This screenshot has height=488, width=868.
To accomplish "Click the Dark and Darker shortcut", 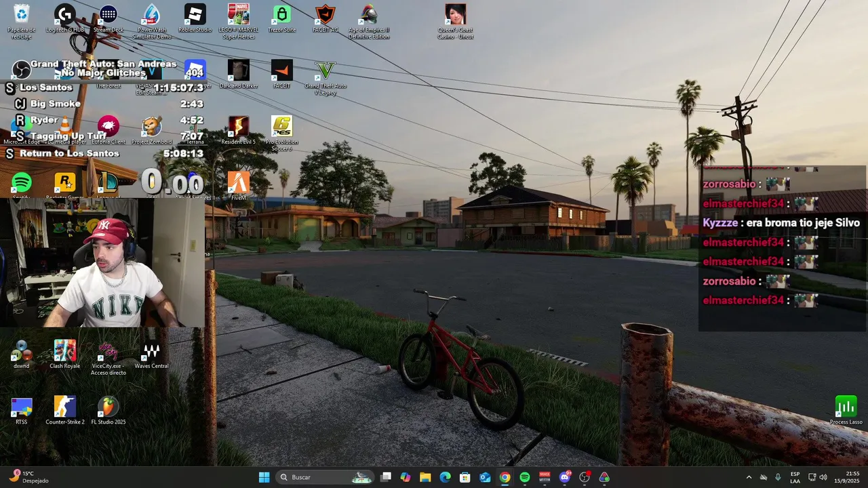I will pyautogui.click(x=239, y=75).
